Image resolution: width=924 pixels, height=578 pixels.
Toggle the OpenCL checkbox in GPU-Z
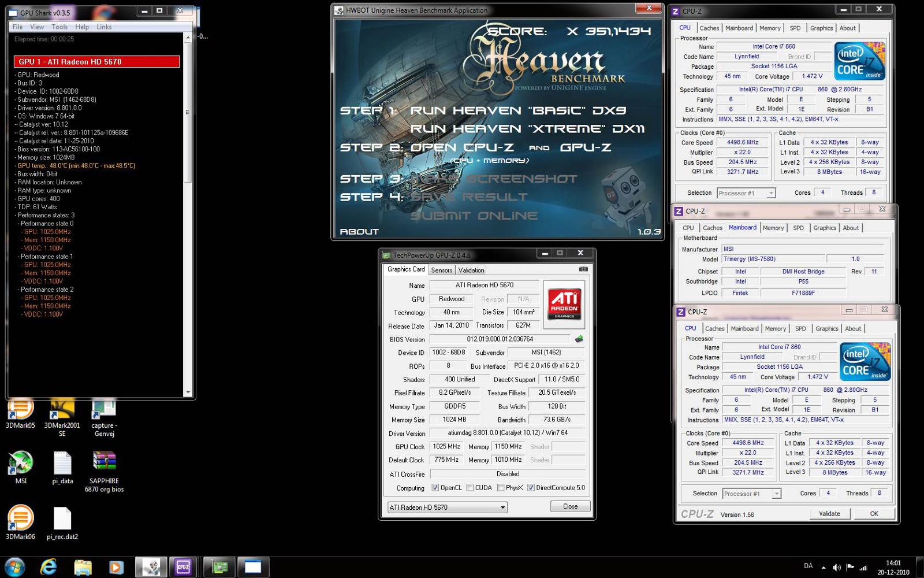point(435,488)
